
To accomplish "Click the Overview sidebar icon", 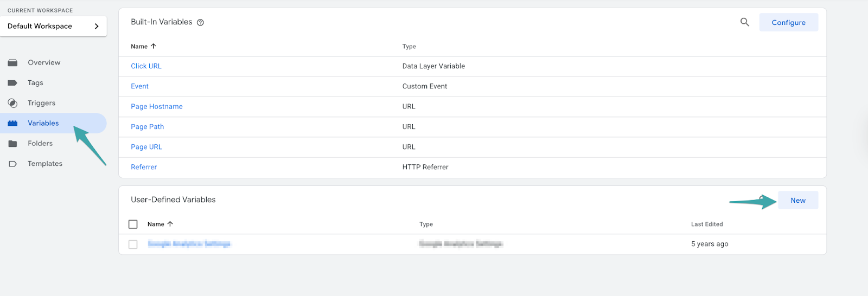I will click(x=12, y=63).
